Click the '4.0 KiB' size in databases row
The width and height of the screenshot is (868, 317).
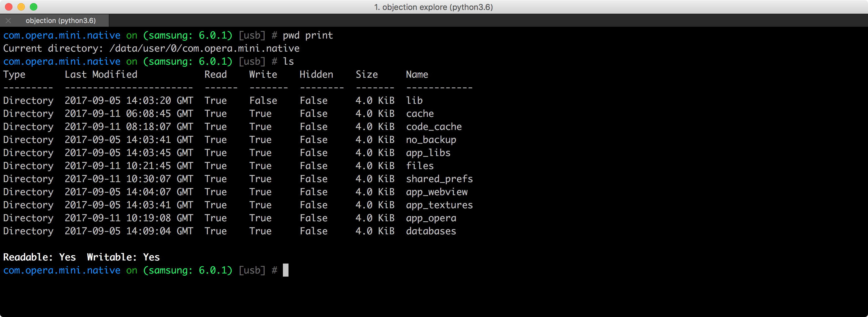375,231
